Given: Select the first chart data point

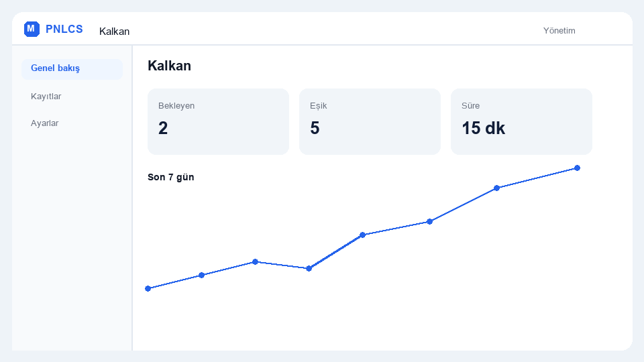Looking at the screenshot, I should tap(148, 288).
